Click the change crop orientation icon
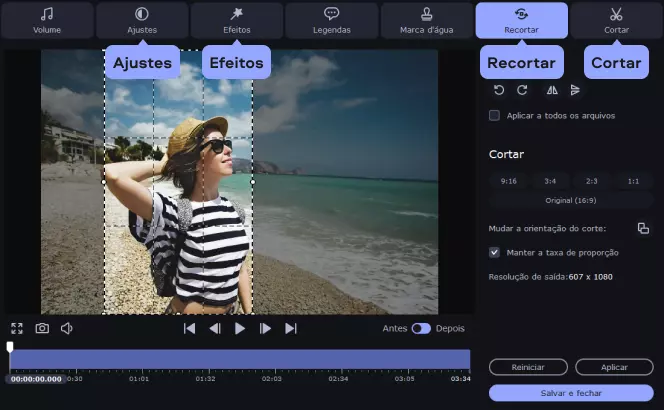This screenshot has height=410, width=664. pos(643,228)
